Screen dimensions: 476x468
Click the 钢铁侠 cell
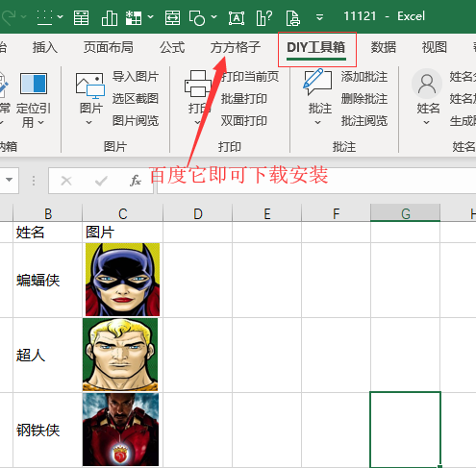(x=48, y=431)
